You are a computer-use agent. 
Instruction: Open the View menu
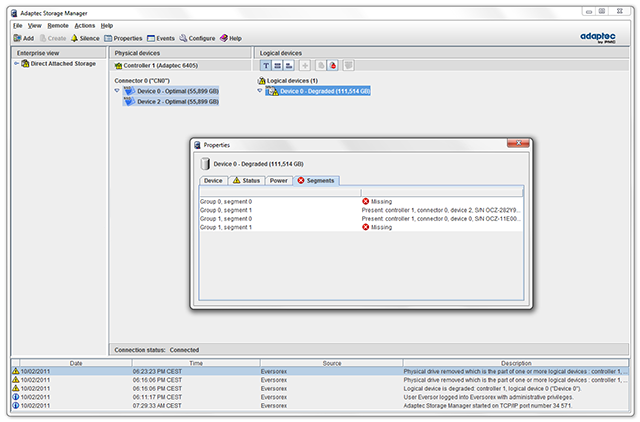[34, 26]
